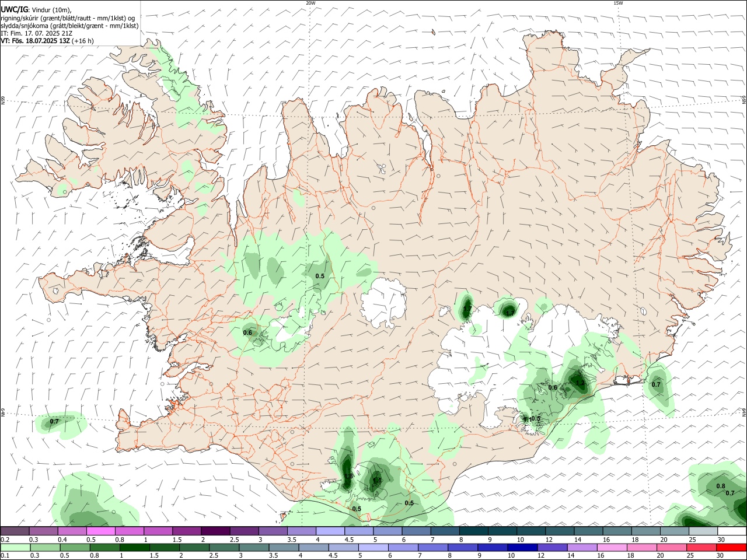Pick the coral red 25 swatch in the rain scale
Image resolution: width=747 pixels, height=560 pixels.
[x=700, y=547]
